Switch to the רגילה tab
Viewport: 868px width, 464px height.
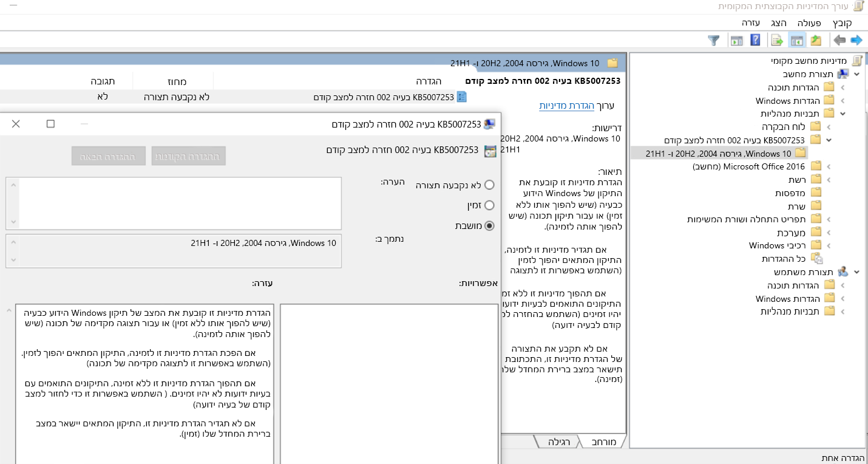pyautogui.click(x=558, y=442)
